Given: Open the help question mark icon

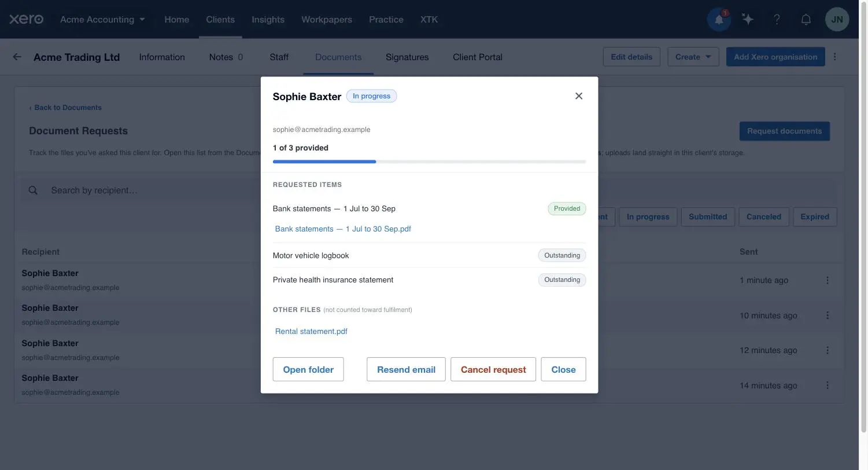Looking at the screenshot, I should (x=777, y=19).
